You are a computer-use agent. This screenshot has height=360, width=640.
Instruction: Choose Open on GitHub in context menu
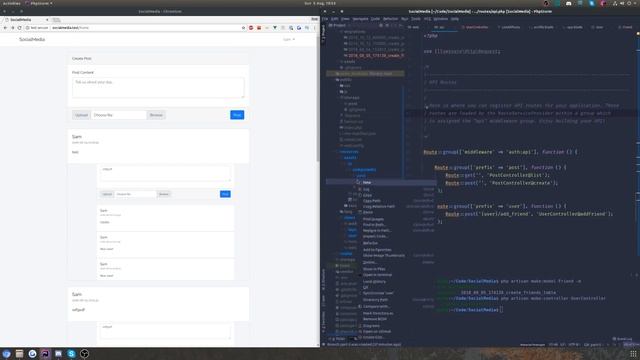pos(396,331)
